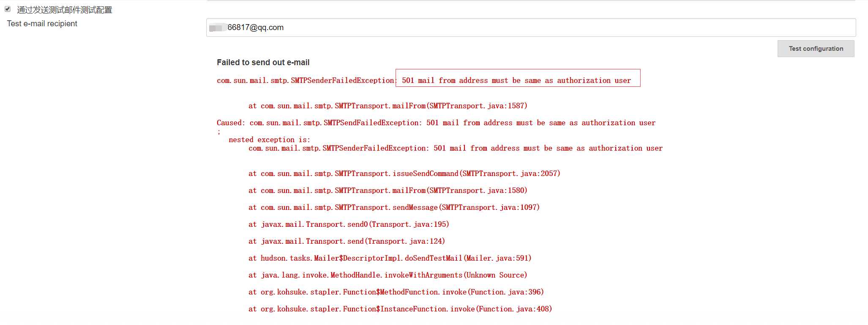Click the Transport.send0 stack trace line
The height and width of the screenshot is (325, 868).
[349, 224]
